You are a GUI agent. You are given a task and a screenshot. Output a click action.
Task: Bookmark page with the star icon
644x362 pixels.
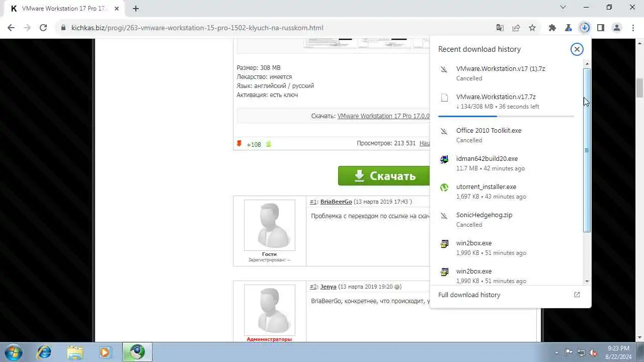point(532,28)
